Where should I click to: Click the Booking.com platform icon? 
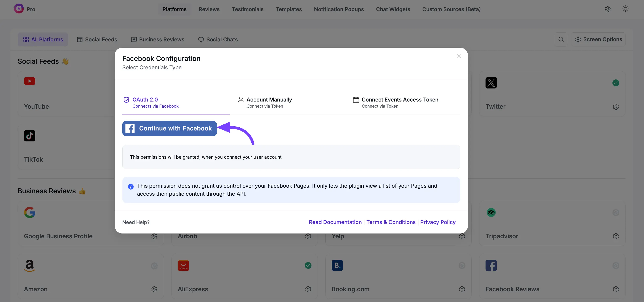[x=337, y=265]
